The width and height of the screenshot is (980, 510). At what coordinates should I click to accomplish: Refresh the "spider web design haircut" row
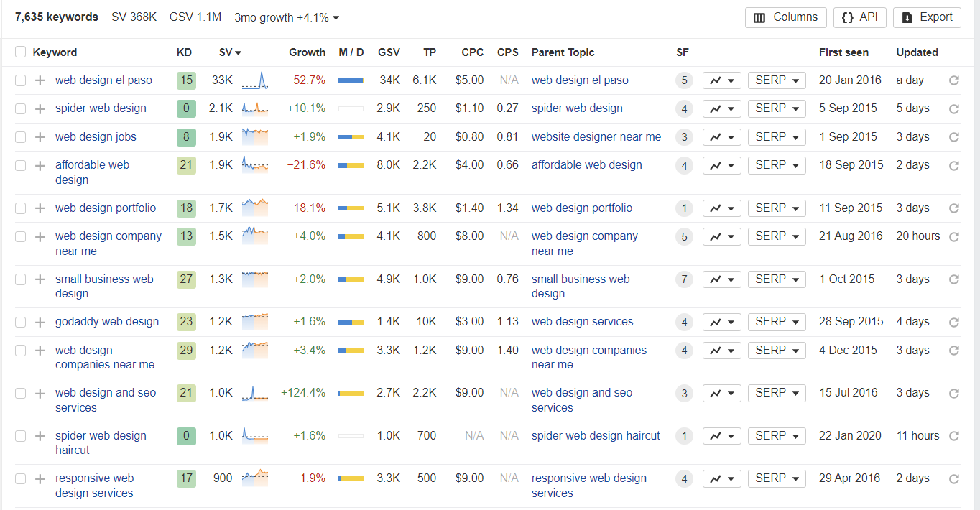point(954,435)
